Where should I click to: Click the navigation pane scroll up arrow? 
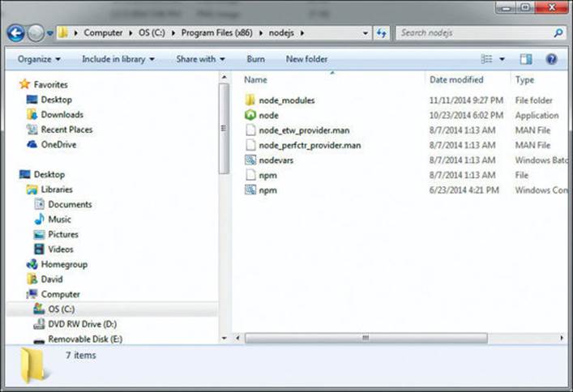[x=224, y=78]
